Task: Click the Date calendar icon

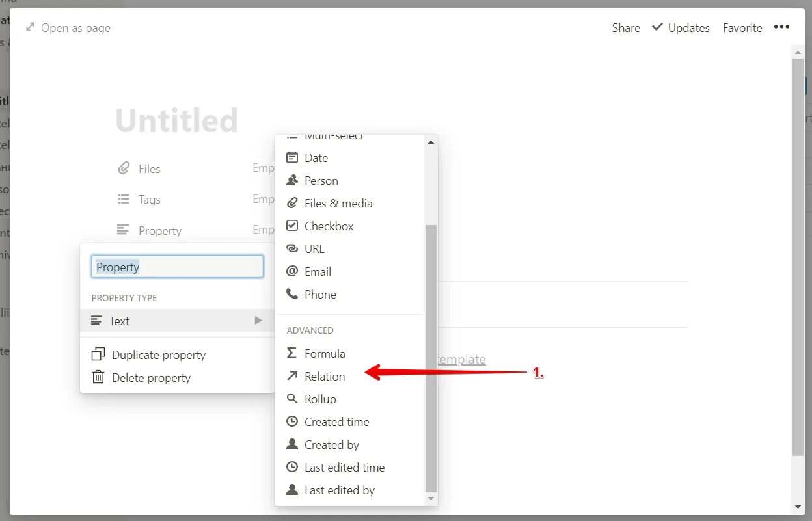Action: [292, 157]
